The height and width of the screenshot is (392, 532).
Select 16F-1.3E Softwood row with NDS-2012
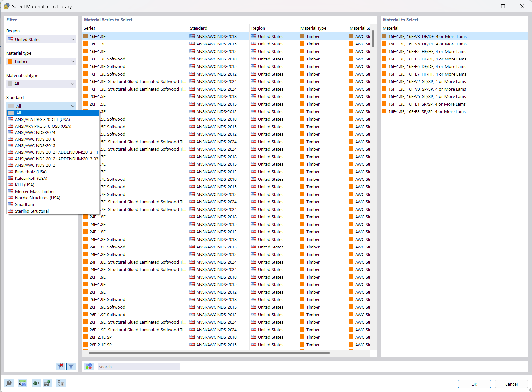tap(226, 74)
